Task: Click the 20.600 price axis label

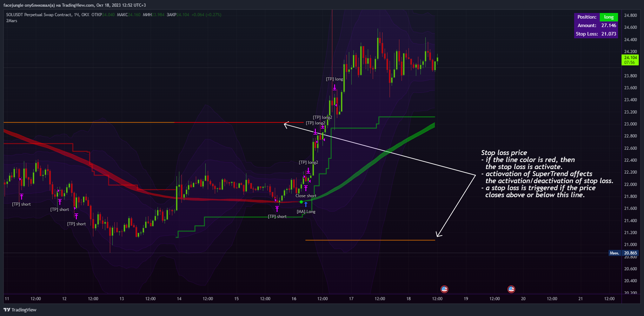Action: 630,269
